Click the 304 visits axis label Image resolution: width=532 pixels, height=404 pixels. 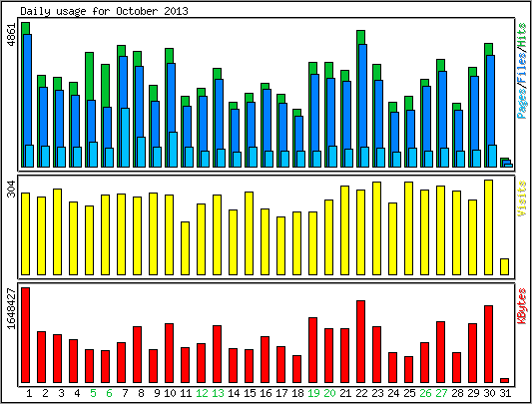[x=12, y=189]
